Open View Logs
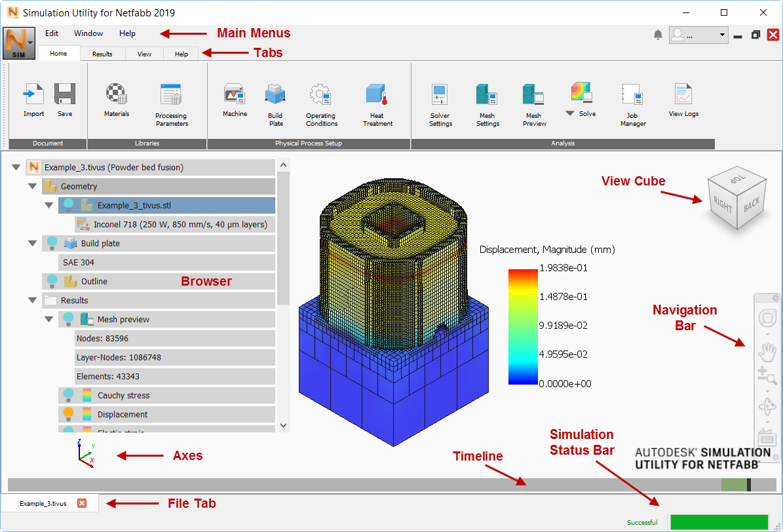 coord(683,94)
